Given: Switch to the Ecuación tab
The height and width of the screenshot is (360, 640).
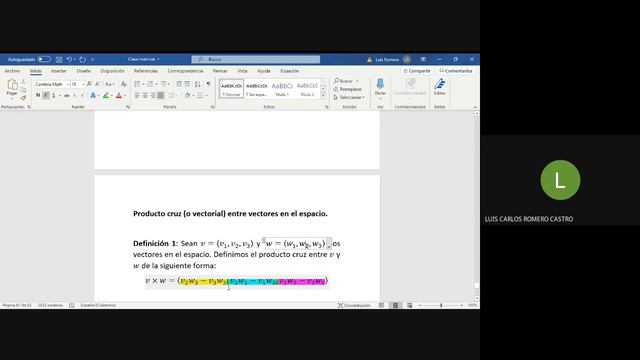Looking at the screenshot, I should coord(289,71).
